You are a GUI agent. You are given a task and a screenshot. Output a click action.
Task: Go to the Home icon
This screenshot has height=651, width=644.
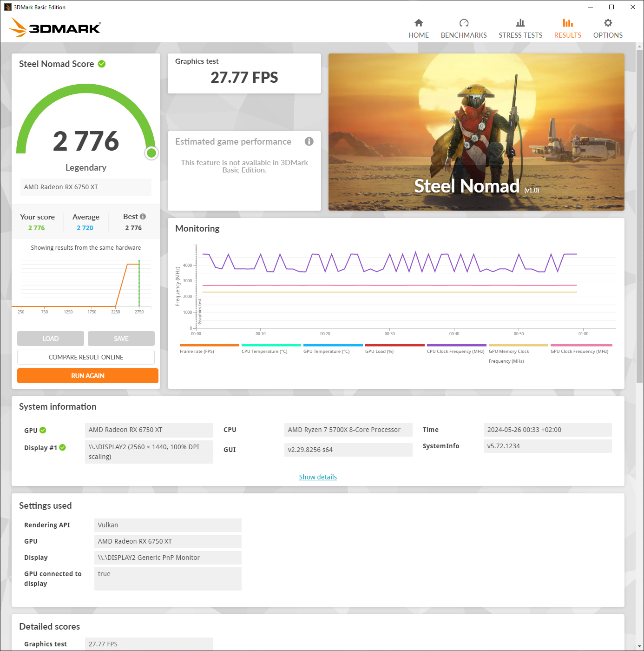(419, 23)
